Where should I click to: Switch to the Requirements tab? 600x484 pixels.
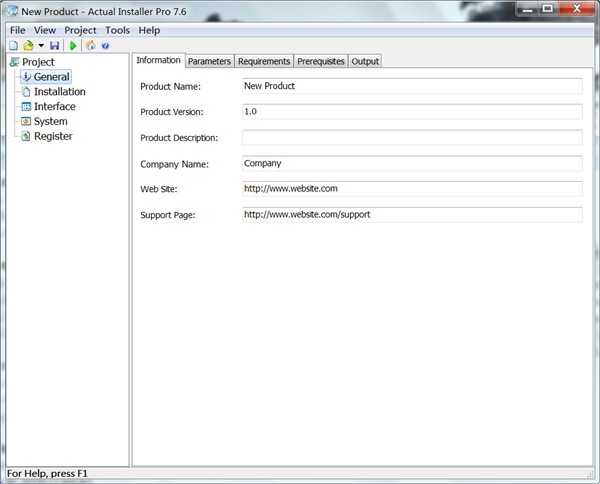coord(264,62)
